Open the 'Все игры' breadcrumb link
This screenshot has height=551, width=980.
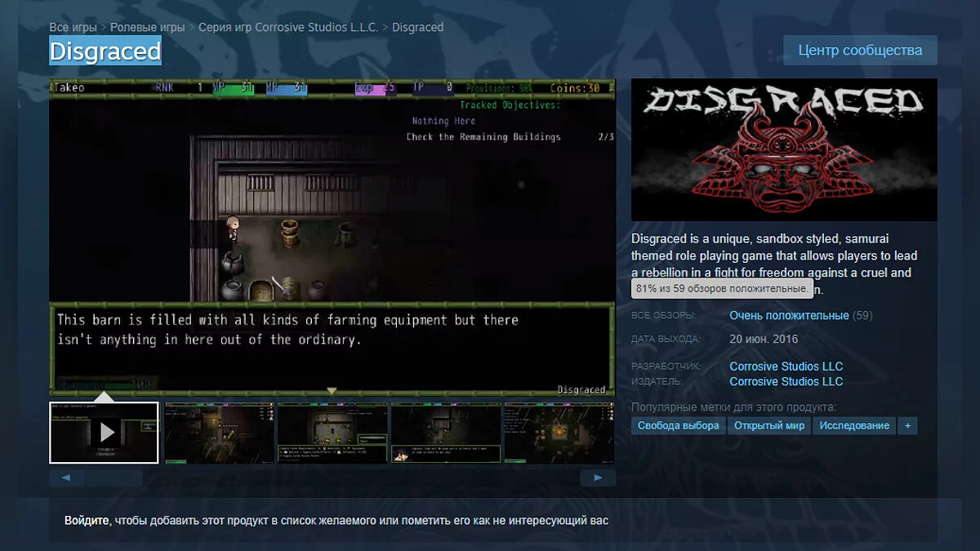(71, 27)
